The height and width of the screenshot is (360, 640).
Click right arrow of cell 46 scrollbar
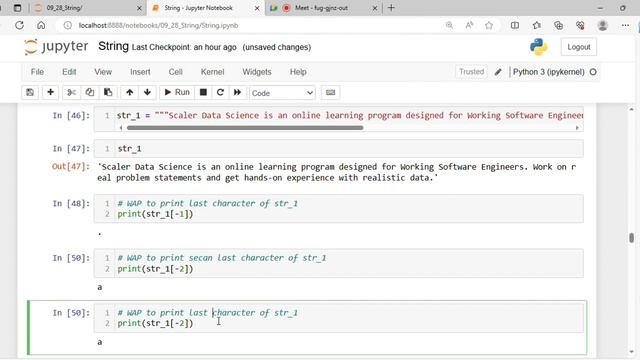577,128
